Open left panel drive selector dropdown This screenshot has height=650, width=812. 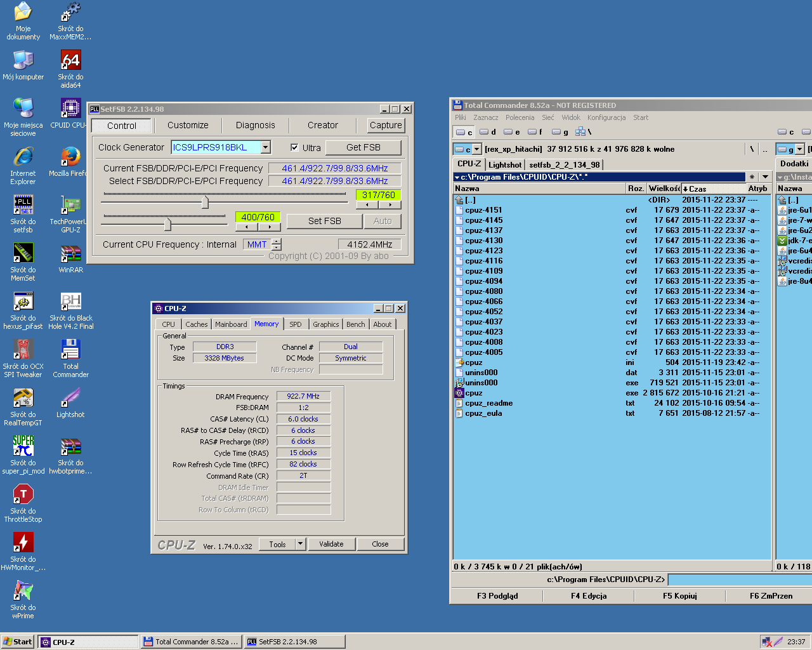tap(477, 149)
